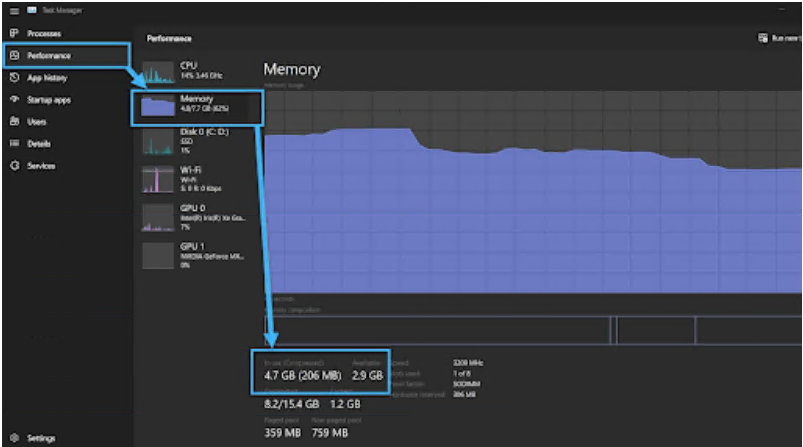Click the Task Manager title bar icon
This screenshot has height=447, width=803.
31,10
